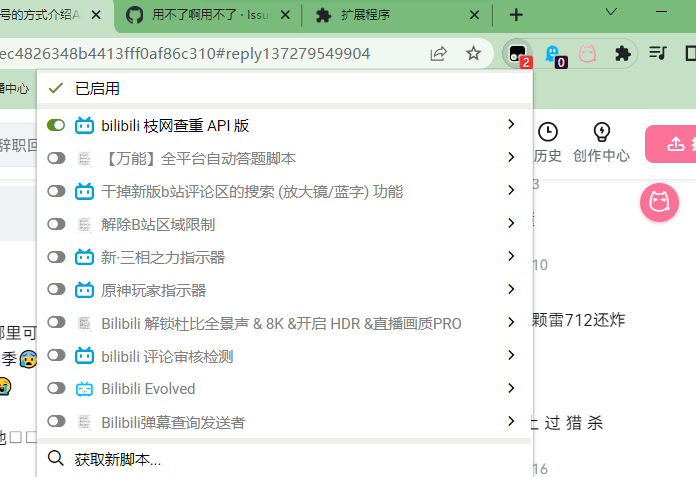The height and width of the screenshot is (477, 696).
Task: Click the icon beside 解除B站区域限制
Action: (84, 224)
